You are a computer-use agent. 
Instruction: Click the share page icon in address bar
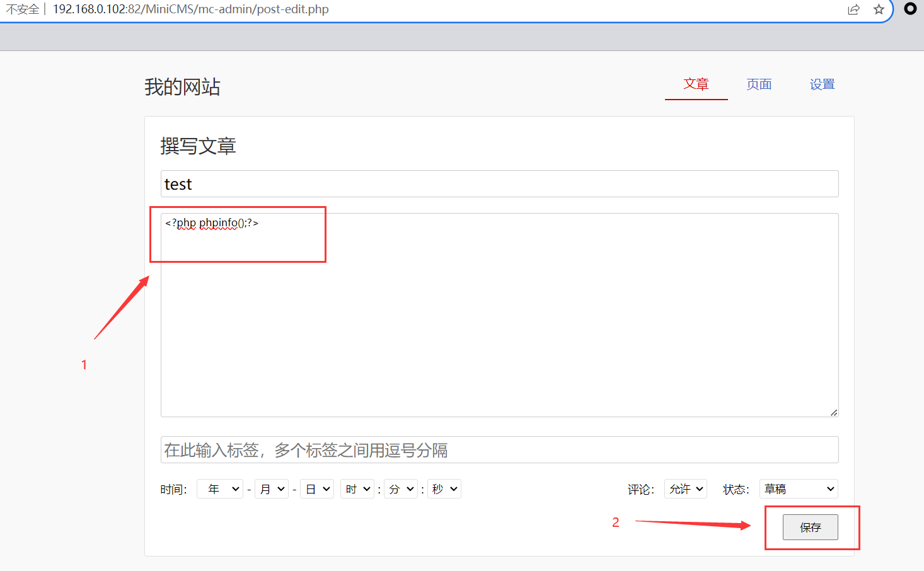click(x=853, y=9)
